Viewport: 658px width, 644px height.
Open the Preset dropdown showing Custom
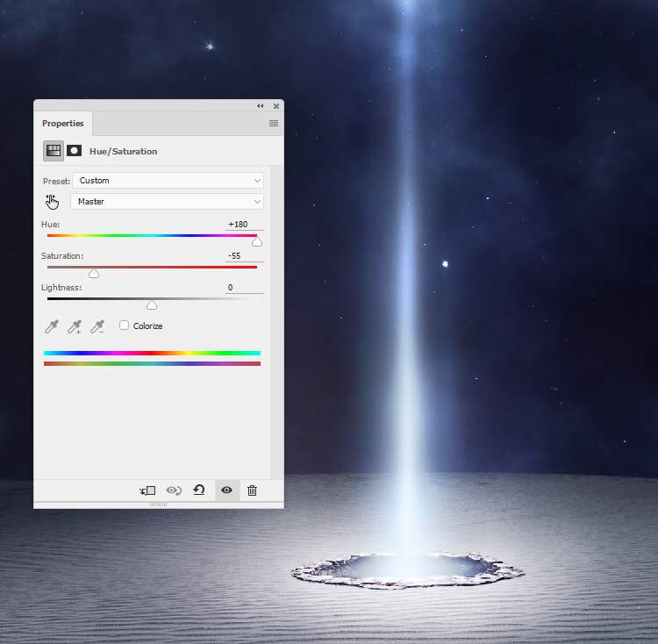(x=168, y=181)
